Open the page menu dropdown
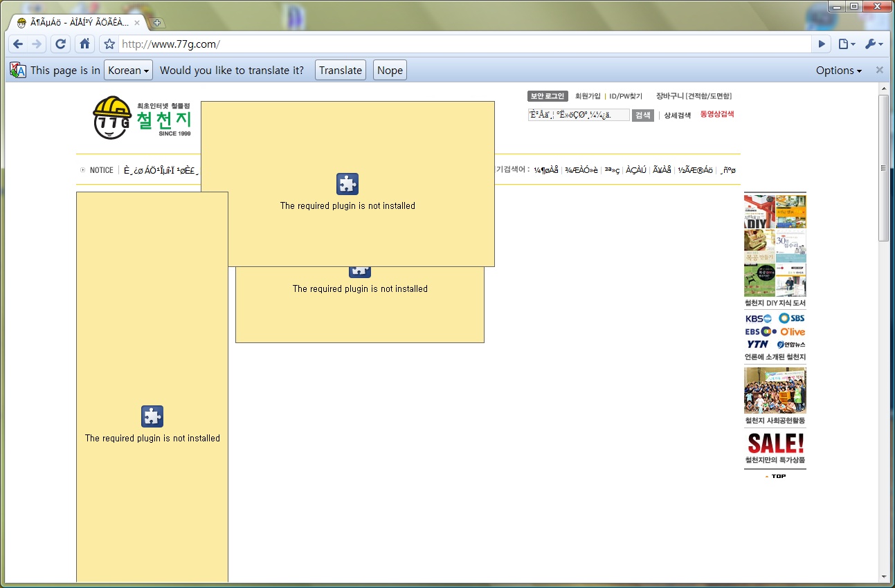This screenshot has width=895, height=588. click(x=847, y=44)
